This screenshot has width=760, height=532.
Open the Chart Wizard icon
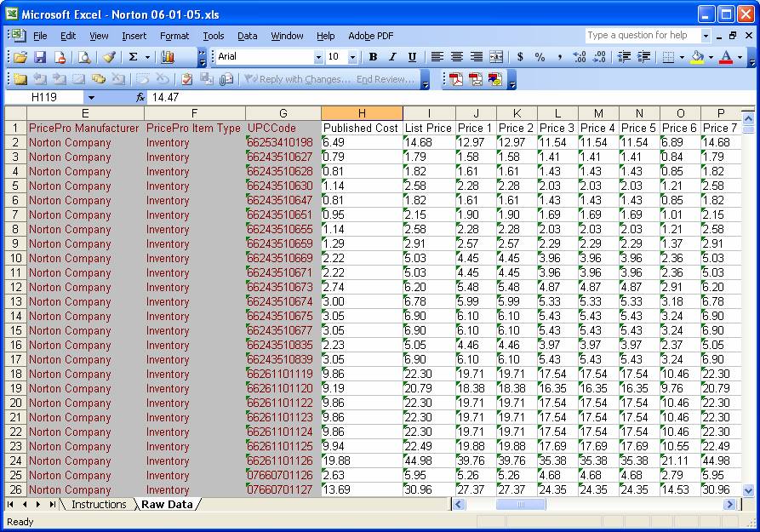pos(168,57)
